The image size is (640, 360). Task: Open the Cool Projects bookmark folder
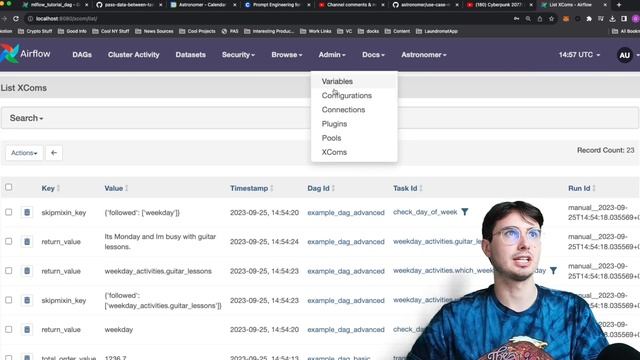pos(197,31)
